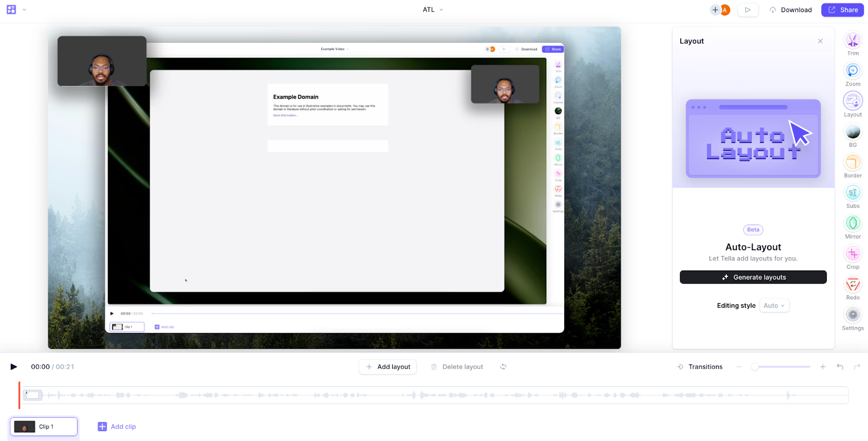The width and height of the screenshot is (868, 441).
Task: Click the purple Share button
Action: [843, 10]
